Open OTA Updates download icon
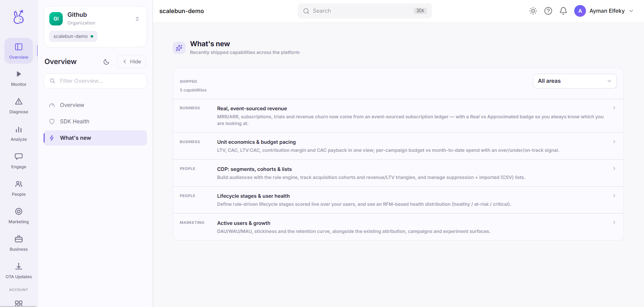644x307 pixels. pyautogui.click(x=19, y=266)
